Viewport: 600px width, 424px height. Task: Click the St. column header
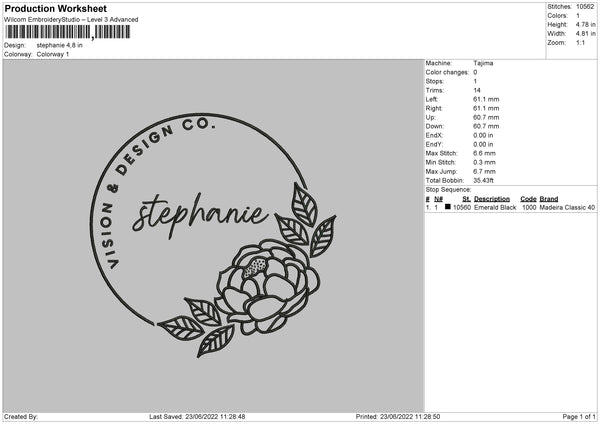pos(466,199)
